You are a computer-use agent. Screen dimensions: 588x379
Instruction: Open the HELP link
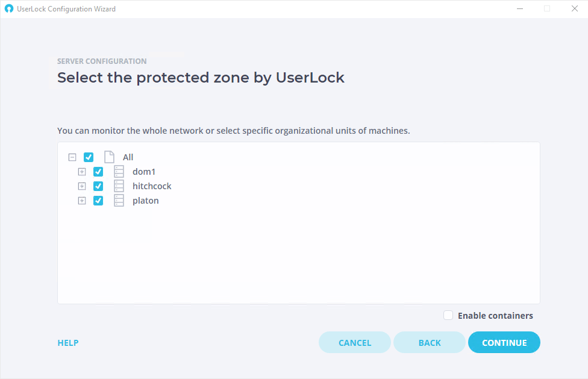[x=68, y=343]
